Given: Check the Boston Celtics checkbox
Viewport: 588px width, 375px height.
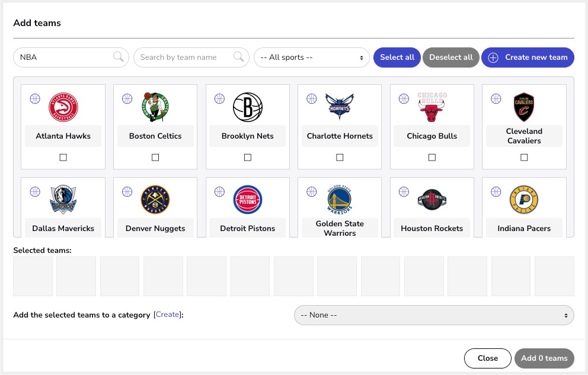Looking at the screenshot, I should (x=155, y=158).
